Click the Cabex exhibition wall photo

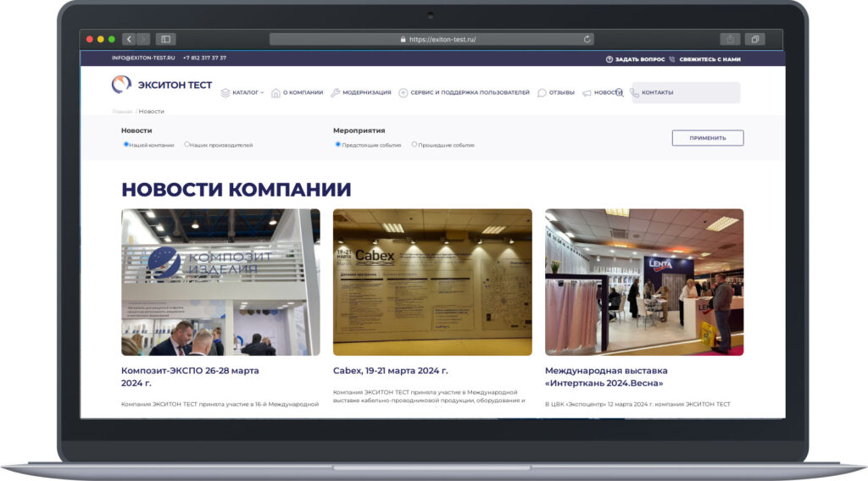[432, 282]
